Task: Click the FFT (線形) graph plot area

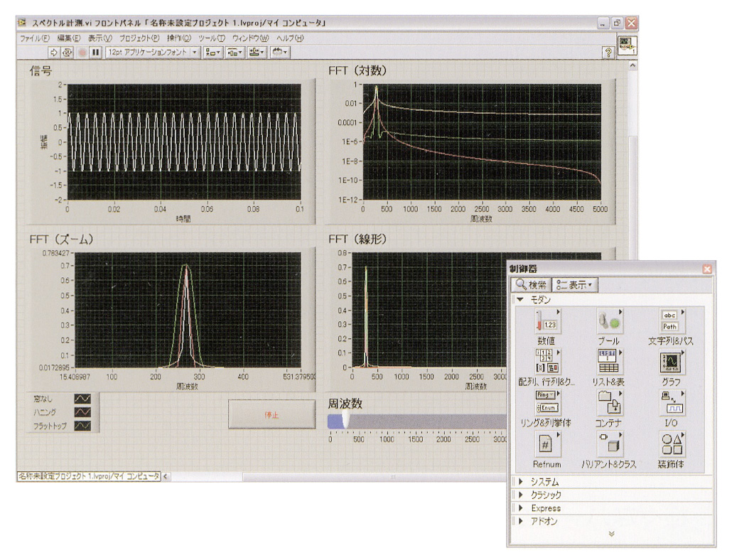Action: (429, 311)
